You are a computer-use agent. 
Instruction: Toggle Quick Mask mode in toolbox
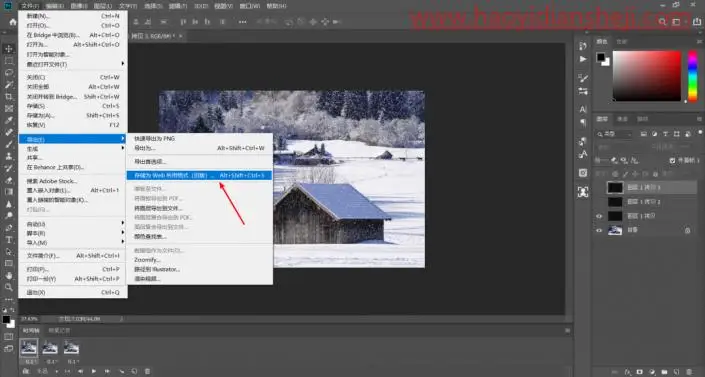point(9,336)
